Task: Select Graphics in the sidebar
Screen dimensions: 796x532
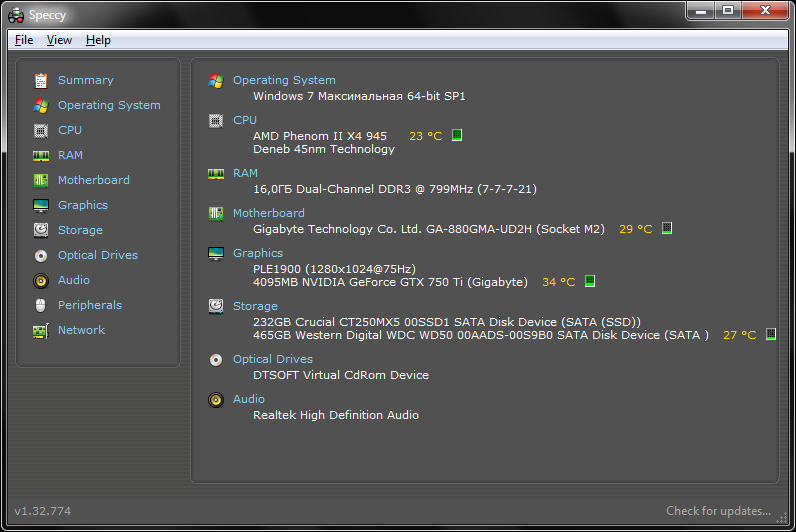Action: pos(83,205)
